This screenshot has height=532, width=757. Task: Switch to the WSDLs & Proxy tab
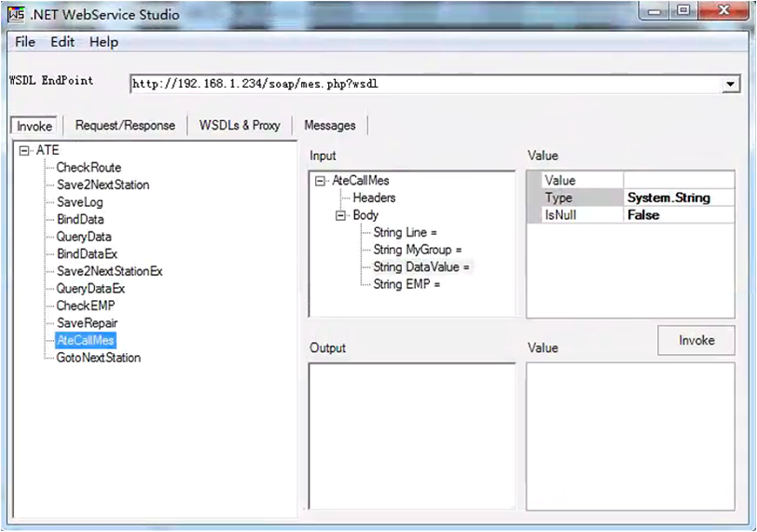click(240, 126)
